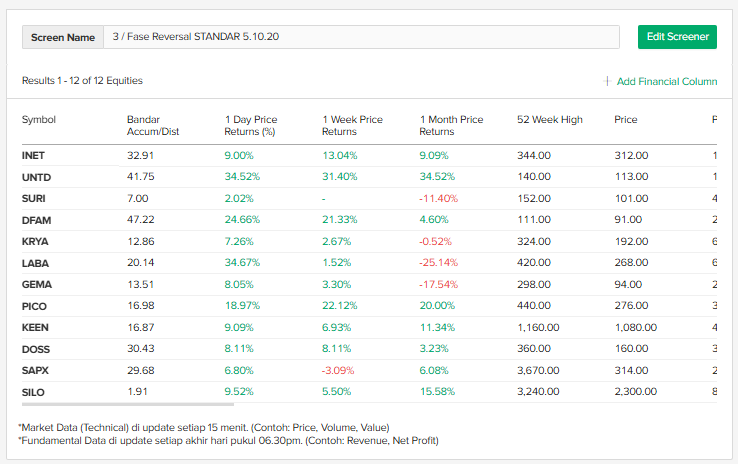Select the SAPX ticker symbol
The width and height of the screenshot is (738, 464).
point(35,370)
